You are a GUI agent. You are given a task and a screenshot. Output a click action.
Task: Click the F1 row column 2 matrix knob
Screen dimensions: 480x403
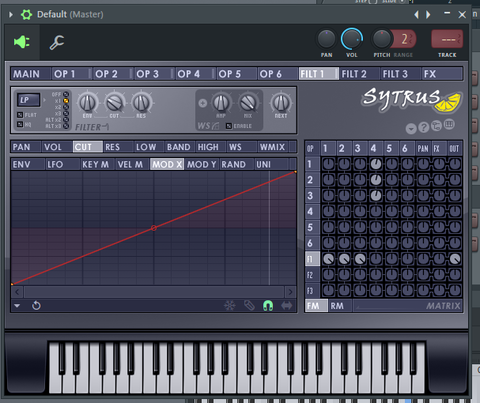coord(344,259)
